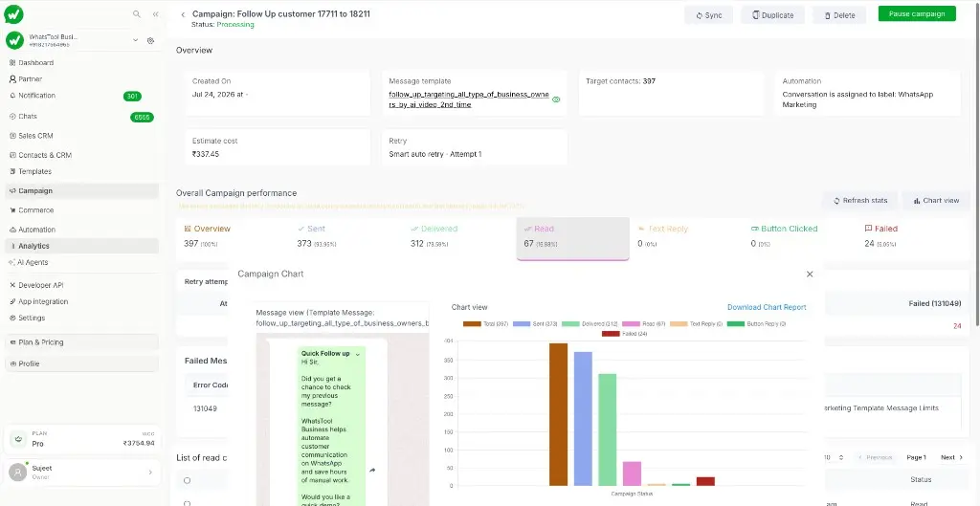
Task: Select the first read-contacts row radio button
Action: (x=187, y=480)
